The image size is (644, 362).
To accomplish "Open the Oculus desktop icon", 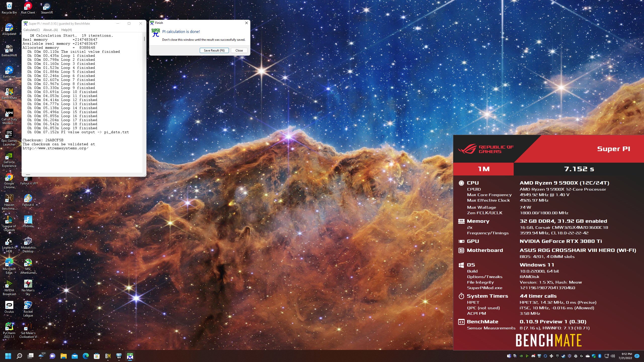I will (x=9, y=307).
